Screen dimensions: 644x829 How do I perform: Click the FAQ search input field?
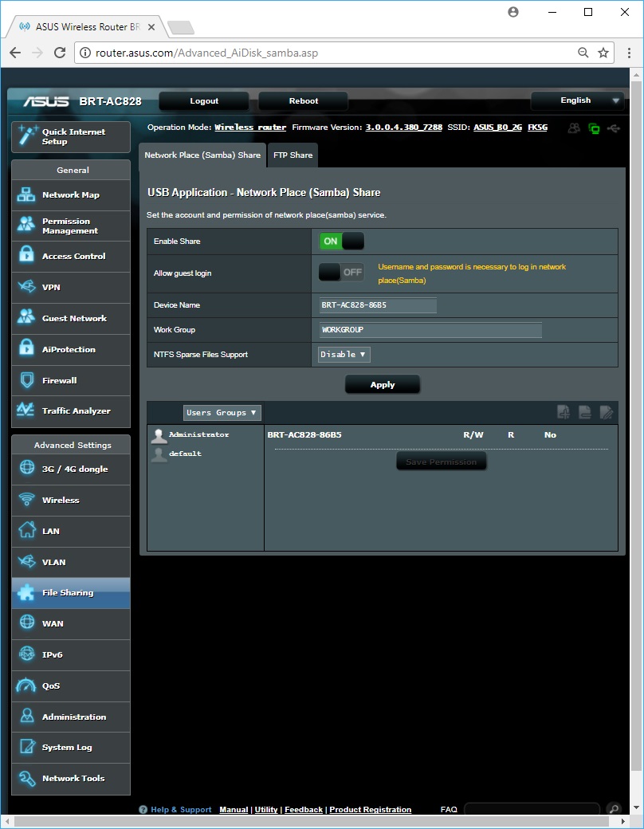pos(532,809)
